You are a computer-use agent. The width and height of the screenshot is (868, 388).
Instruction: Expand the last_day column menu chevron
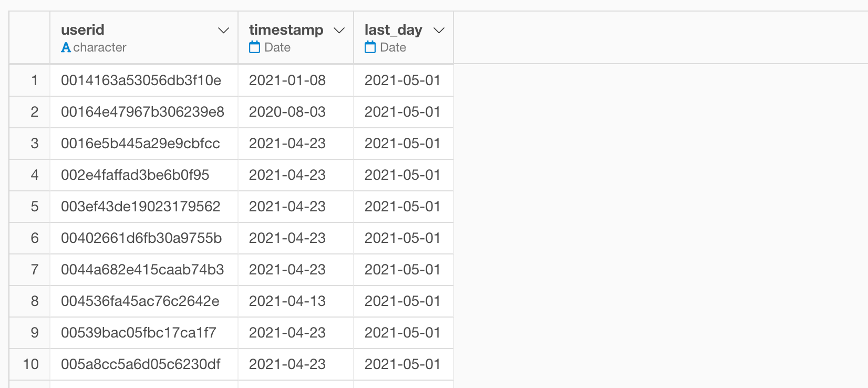[439, 30]
